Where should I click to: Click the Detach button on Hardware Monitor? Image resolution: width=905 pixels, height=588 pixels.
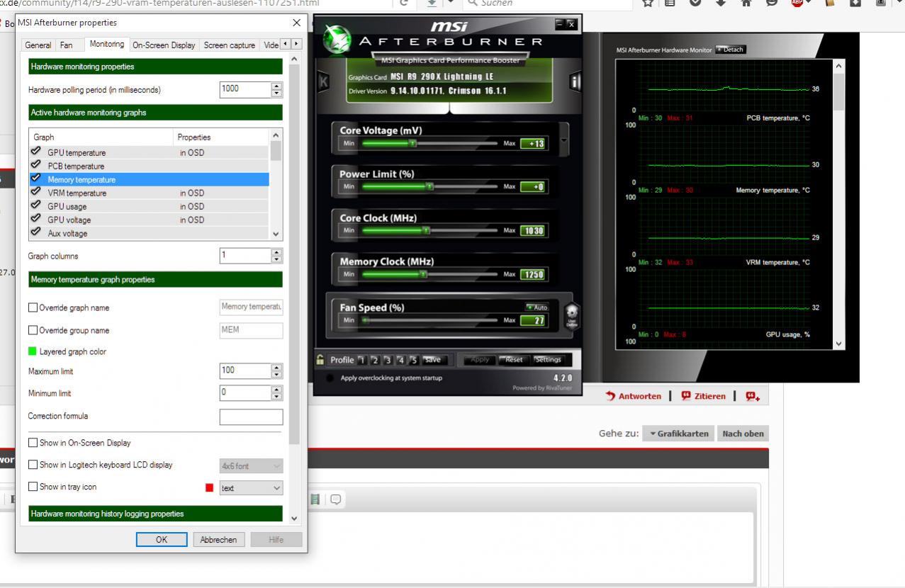coord(731,50)
